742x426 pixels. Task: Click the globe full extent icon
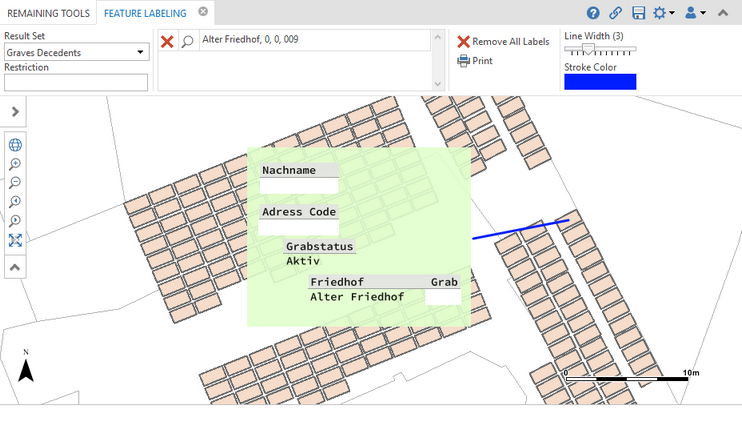coord(15,145)
